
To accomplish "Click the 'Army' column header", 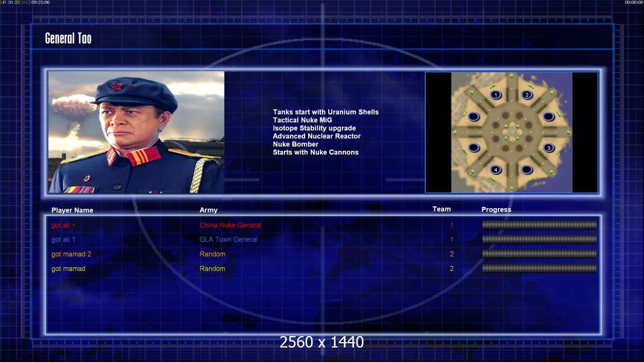I will [x=208, y=210].
